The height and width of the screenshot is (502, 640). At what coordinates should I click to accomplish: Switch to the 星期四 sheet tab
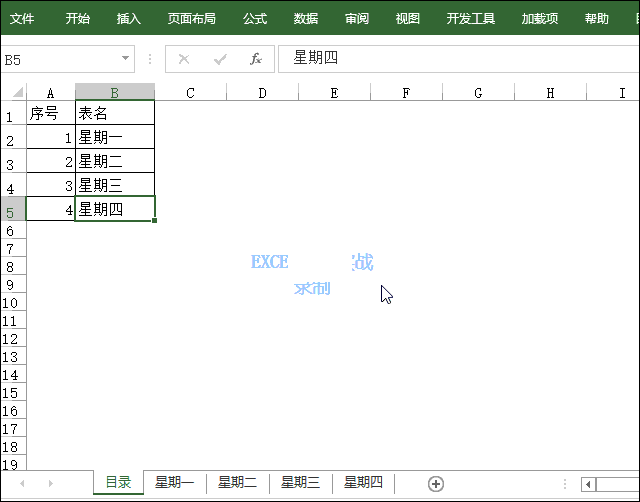click(363, 482)
